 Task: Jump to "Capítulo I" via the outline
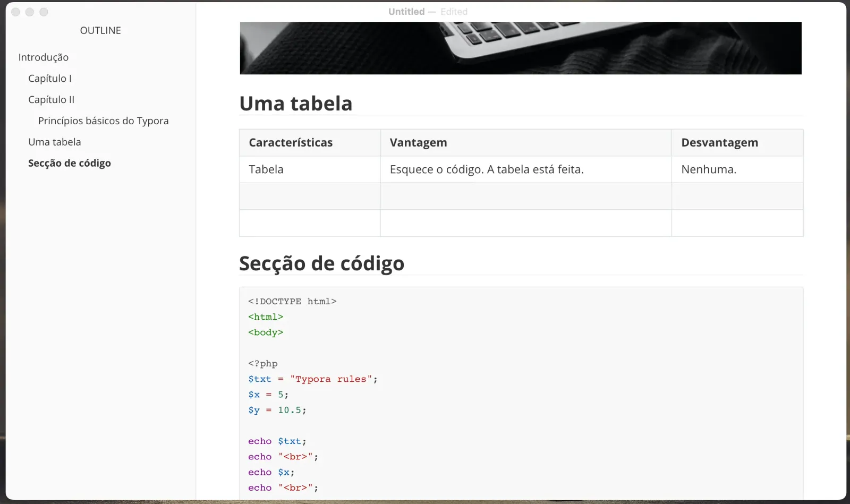(x=50, y=78)
